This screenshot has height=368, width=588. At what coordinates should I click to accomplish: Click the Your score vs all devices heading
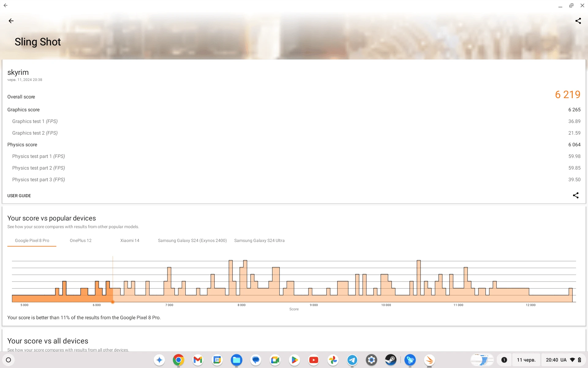[48, 341]
